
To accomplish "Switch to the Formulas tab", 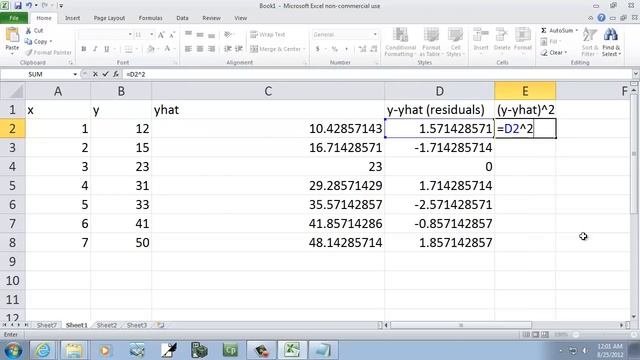I will point(150,18).
